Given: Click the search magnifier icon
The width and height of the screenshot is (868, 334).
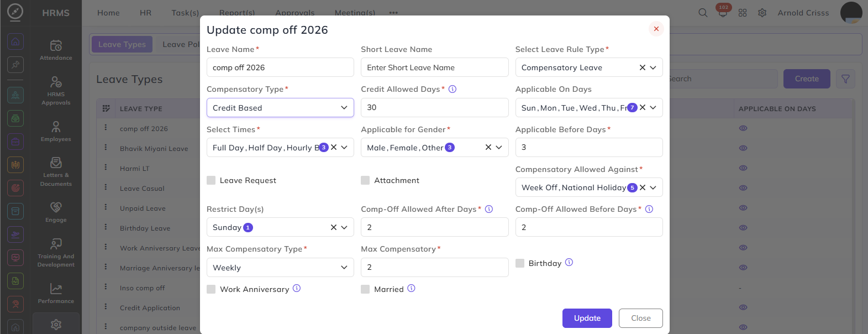Looking at the screenshot, I should pyautogui.click(x=703, y=13).
